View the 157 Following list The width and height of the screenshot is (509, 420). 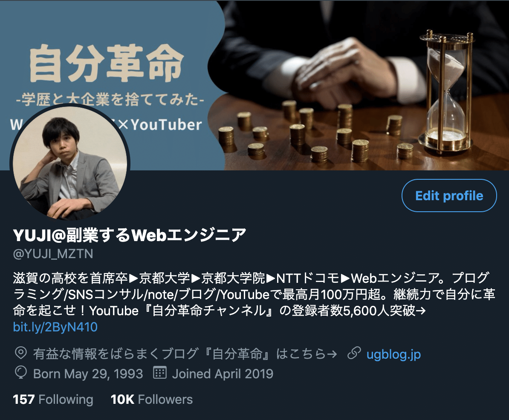tap(53, 399)
